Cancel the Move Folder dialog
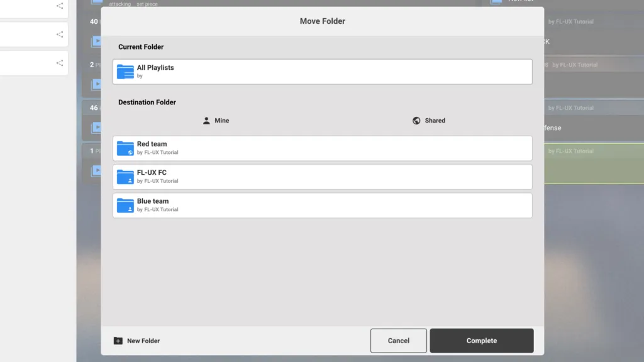Image resolution: width=644 pixels, height=362 pixels. tap(398, 340)
